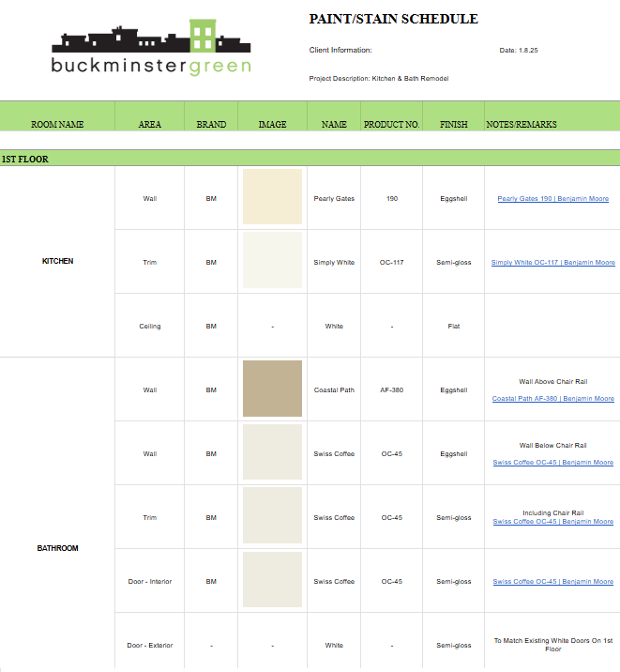Click the Wall Below Chair Rail note
Image resolution: width=620 pixels, height=672 pixels.
(552, 445)
